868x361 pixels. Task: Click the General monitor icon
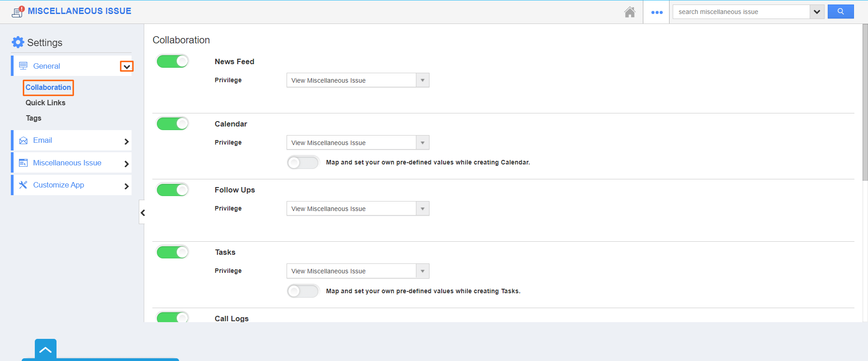point(23,66)
